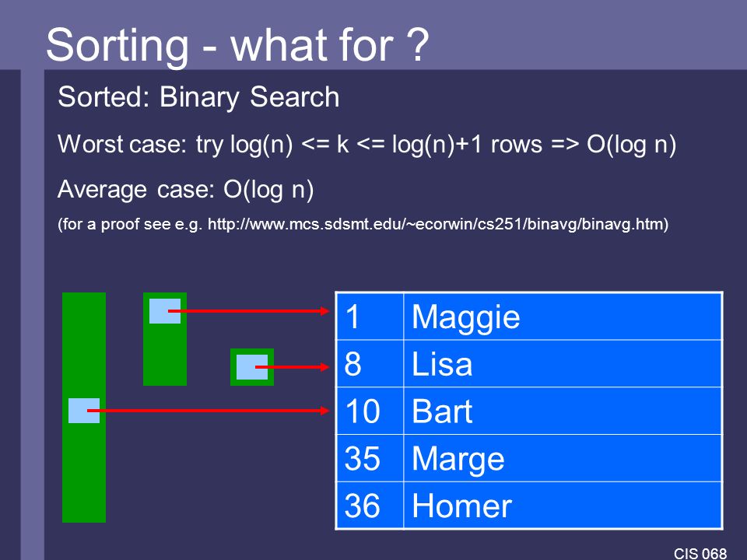
Task: Click the binavg.htm proof URL
Action: 436,224
